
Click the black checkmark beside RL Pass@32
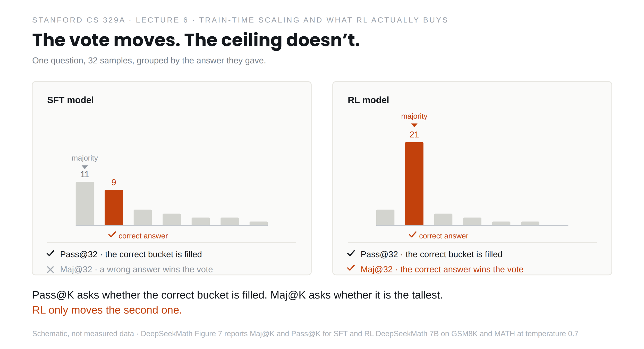[x=351, y=253]
